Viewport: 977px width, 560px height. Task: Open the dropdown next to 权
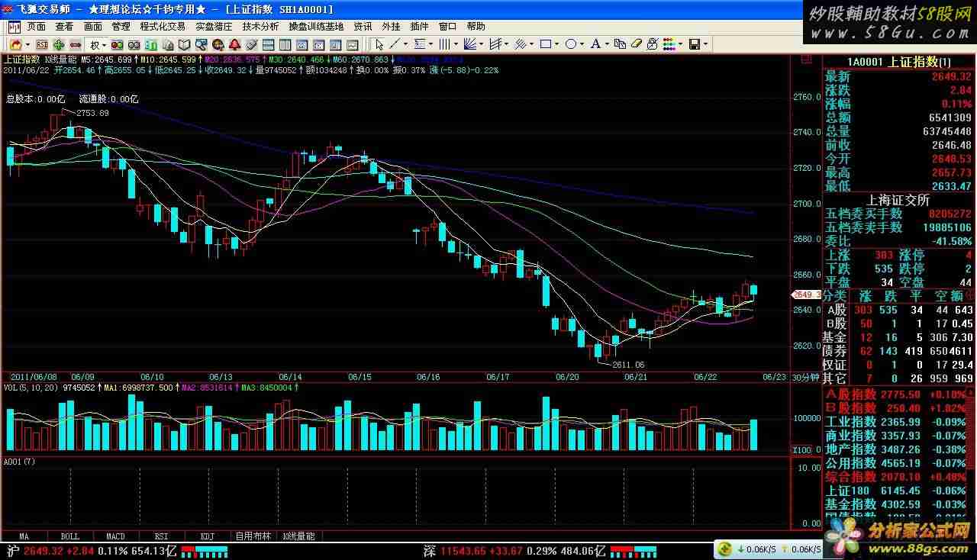coord(105,44)
